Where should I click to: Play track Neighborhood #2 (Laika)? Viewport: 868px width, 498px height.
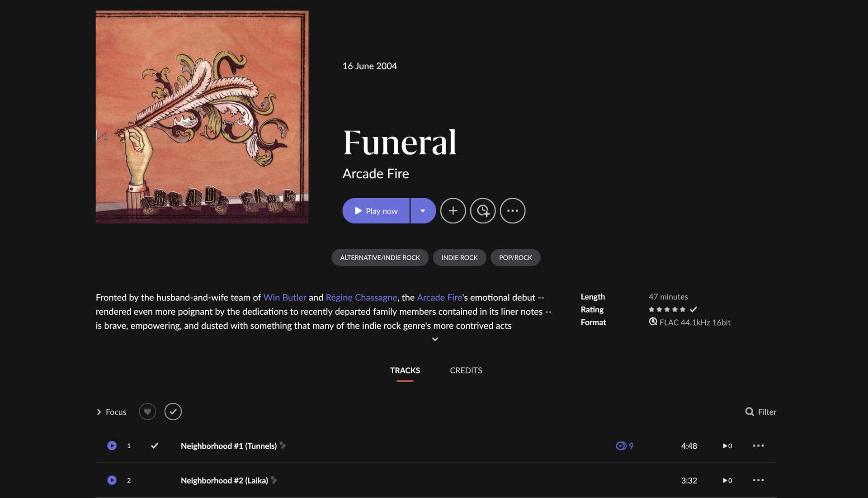112,480
